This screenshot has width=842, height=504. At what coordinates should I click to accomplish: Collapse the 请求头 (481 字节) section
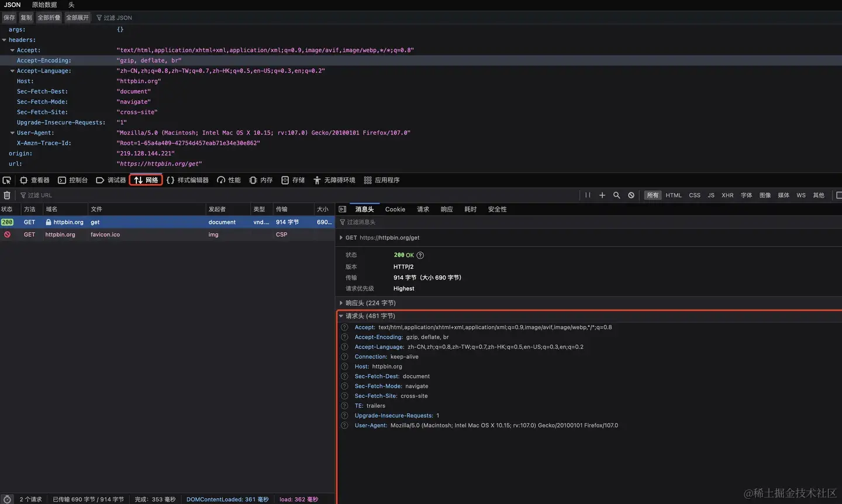(x=341, y=316)
